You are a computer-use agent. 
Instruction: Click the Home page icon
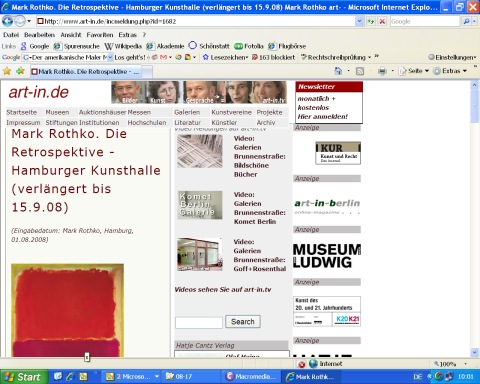click(x=338, y=71)
